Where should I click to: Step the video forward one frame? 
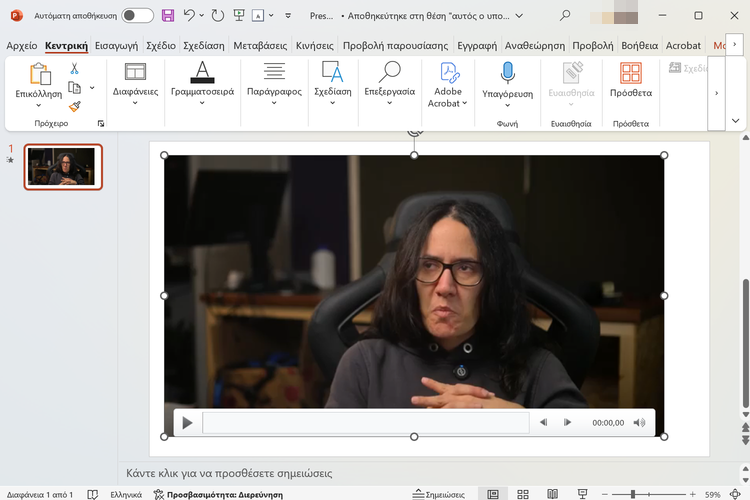(x=567, y=422)
